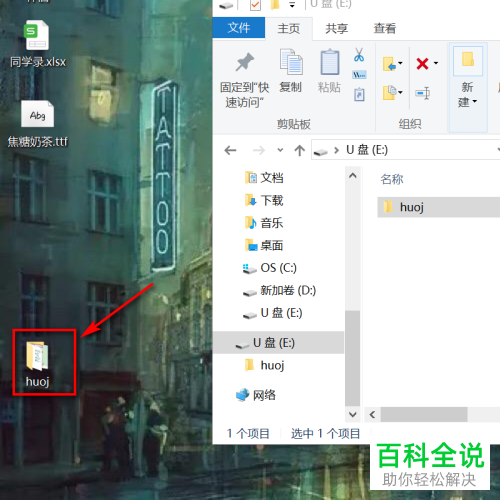
Task: Click the Paste shortcut icon
Action: (359, 94)
